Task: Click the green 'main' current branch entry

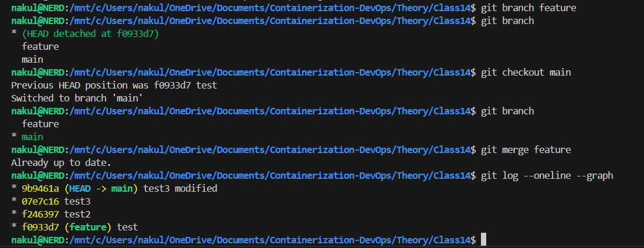Action: pyautogui.click(x=32, y=137)
